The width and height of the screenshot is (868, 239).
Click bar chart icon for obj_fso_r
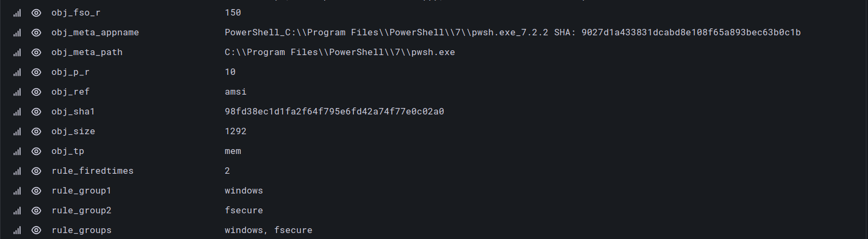[x=17, y=13]
